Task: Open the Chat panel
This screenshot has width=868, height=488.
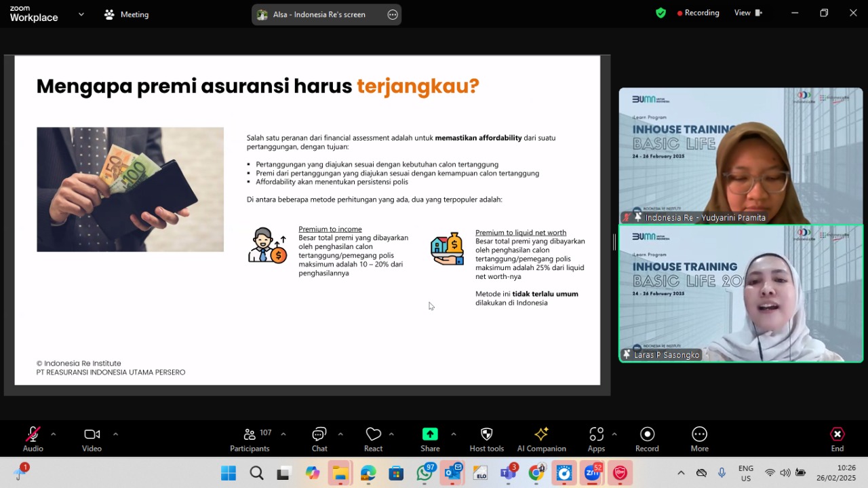Action: (319, 439)
